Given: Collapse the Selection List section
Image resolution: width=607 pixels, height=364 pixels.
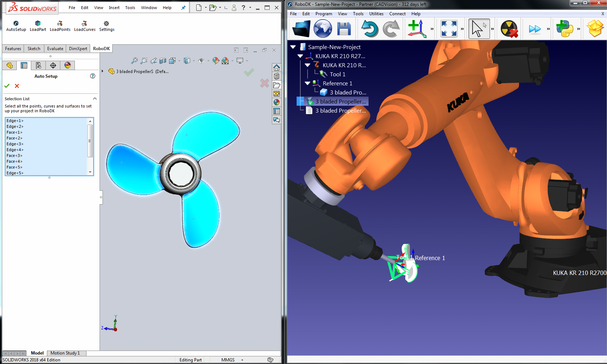Looking at the screenshot, I should [x=95, y=98].
